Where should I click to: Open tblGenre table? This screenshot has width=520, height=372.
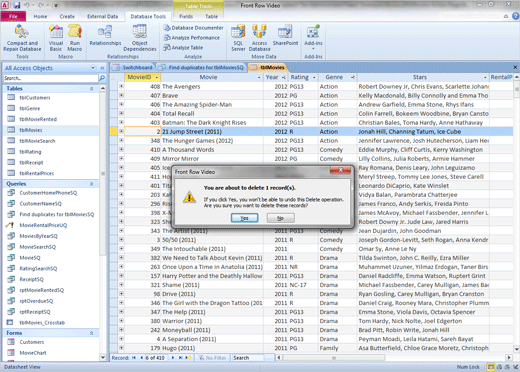pos(30,108)
